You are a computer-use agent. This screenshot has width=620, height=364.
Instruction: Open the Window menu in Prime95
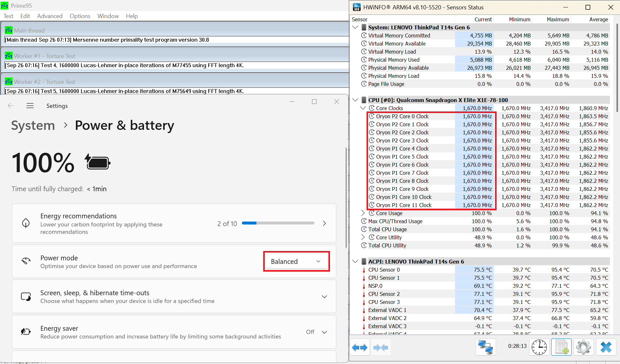pyautogui.click(x=108, y=16)
